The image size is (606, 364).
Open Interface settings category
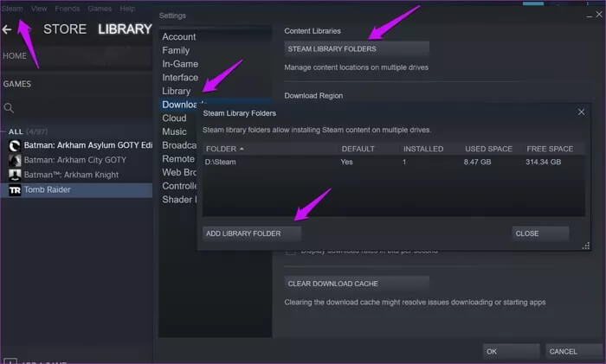pos(180,78)
